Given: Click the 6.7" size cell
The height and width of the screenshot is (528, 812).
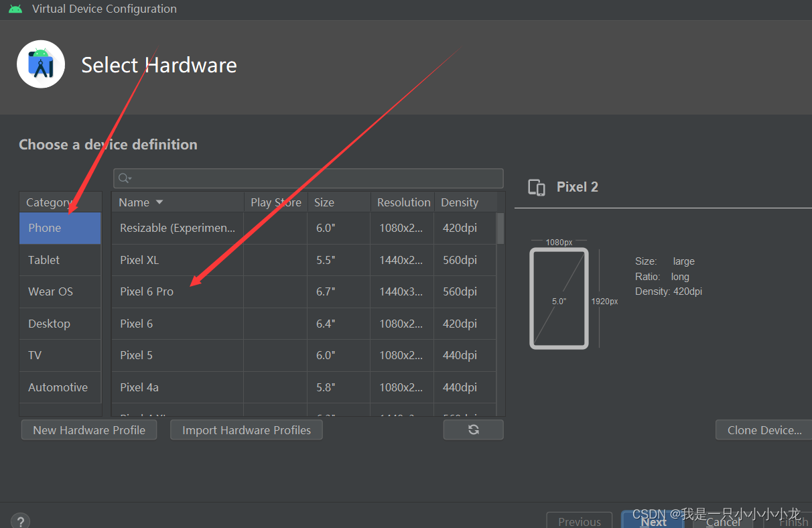Looking at the screenshot, I should click(339, 291).
